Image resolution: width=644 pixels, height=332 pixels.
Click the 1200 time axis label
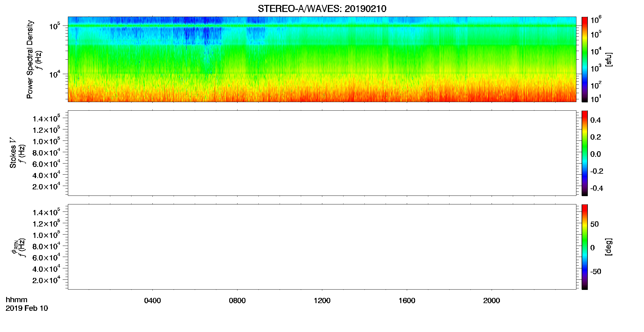point(322,301)
